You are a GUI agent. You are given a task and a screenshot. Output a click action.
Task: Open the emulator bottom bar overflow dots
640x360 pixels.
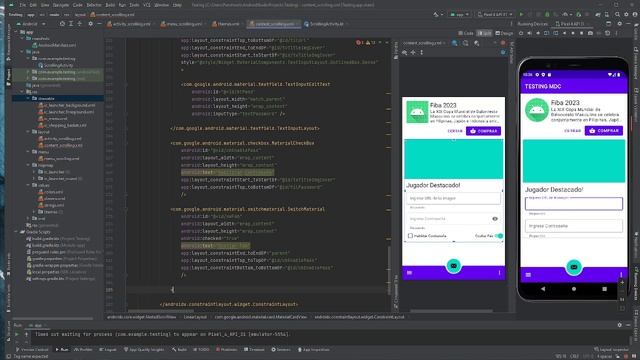[x=621, y=275]
